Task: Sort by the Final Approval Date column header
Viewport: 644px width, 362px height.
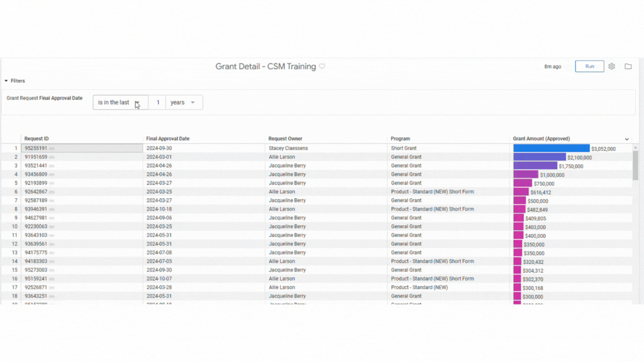Action: click(x=168, y=139)
